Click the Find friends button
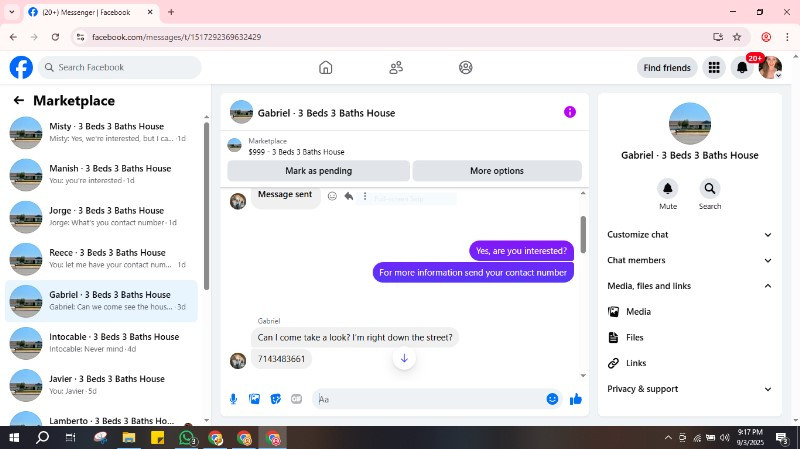 coord(667,68)
